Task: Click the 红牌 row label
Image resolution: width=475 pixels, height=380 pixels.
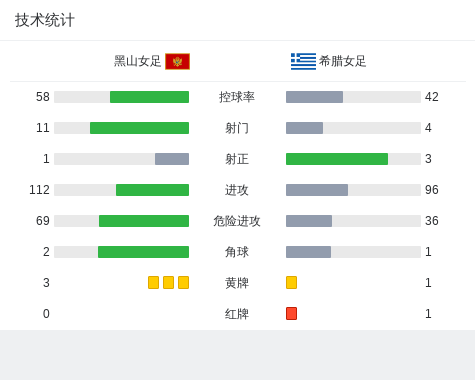Action: 237,314
